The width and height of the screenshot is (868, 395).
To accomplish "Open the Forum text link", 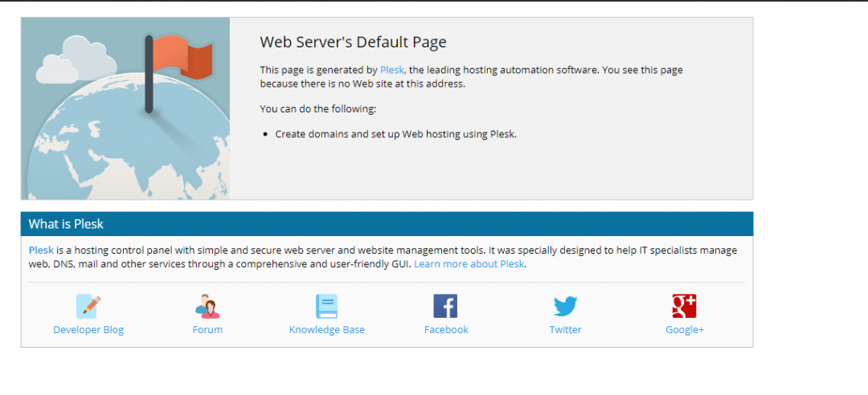I will [207, 330].
